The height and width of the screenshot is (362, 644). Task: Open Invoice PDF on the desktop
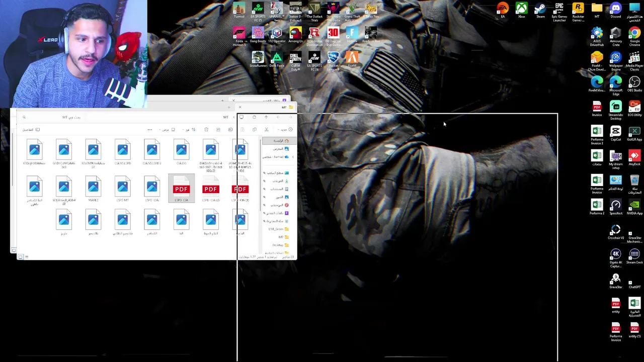[597, 109]
